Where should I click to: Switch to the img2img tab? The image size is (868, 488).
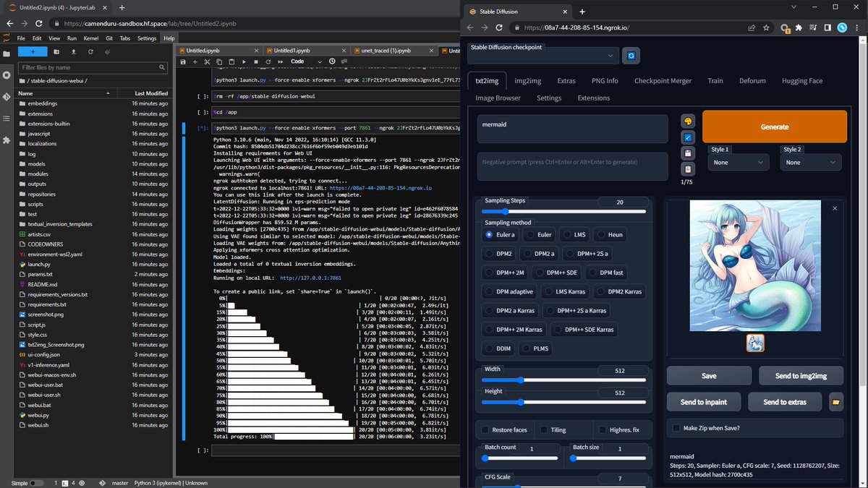pyautogui.click(x=527, y=81)
